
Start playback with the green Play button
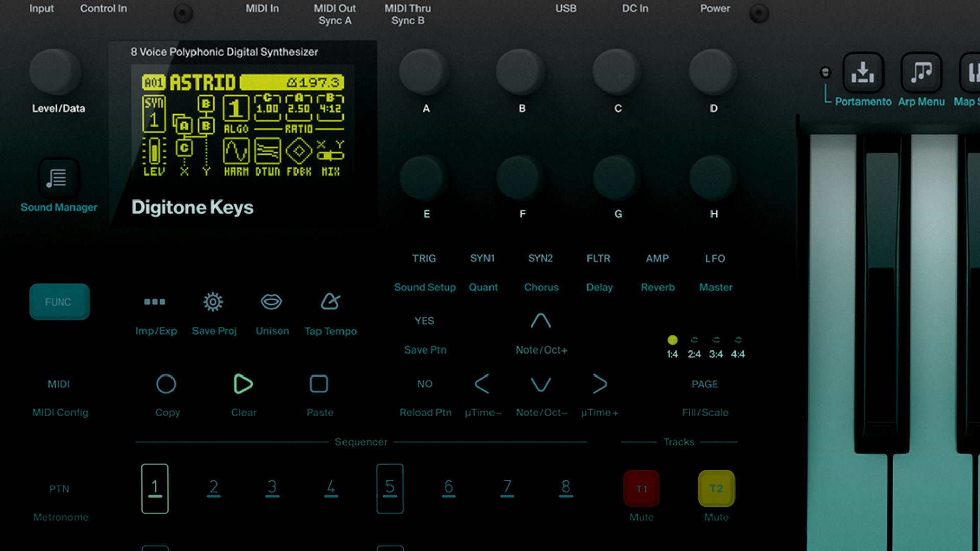coord(243,384)
